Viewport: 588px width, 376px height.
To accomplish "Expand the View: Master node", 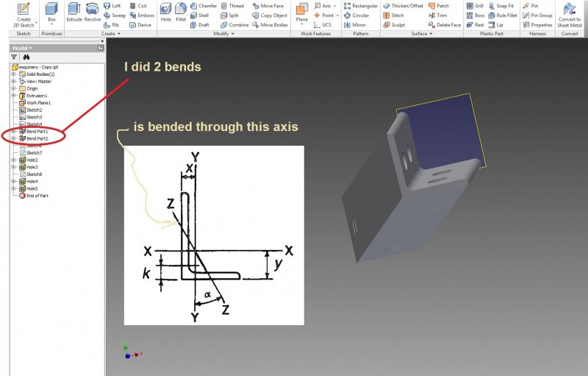I will [x=13, y=82].
